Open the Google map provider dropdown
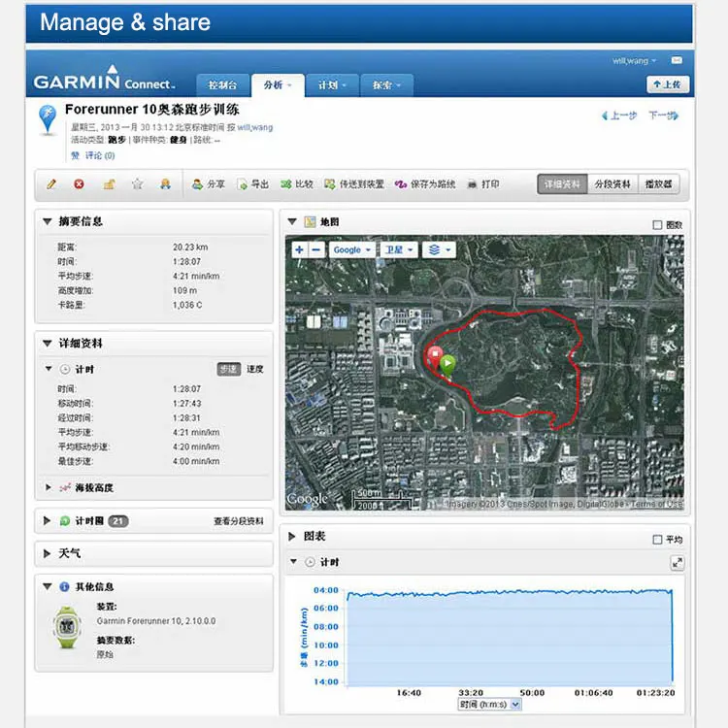This screenshot has height=728, width=728. pyautogui.click(x=352, y=249)
